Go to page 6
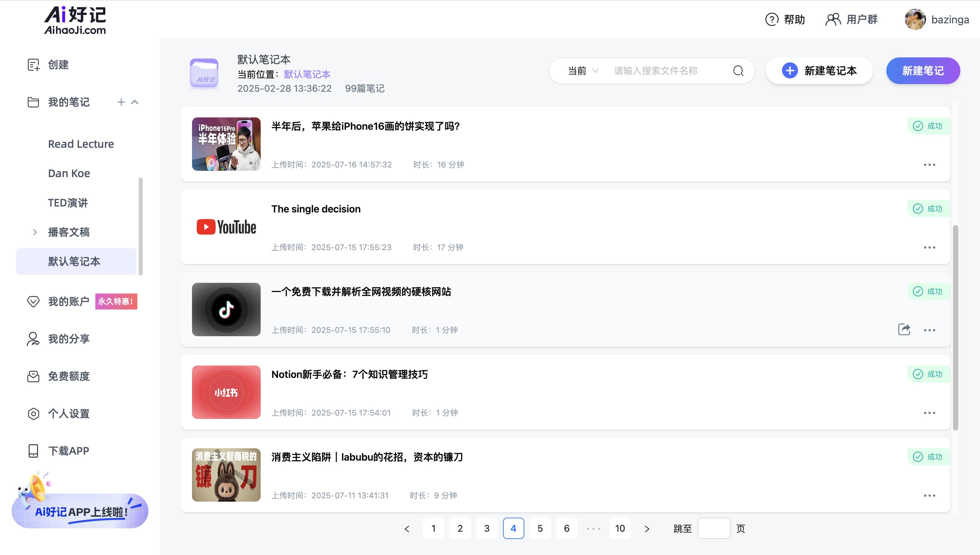Image resolution: width=980 pixels, height=555 pixels. (x=567, y=529)
